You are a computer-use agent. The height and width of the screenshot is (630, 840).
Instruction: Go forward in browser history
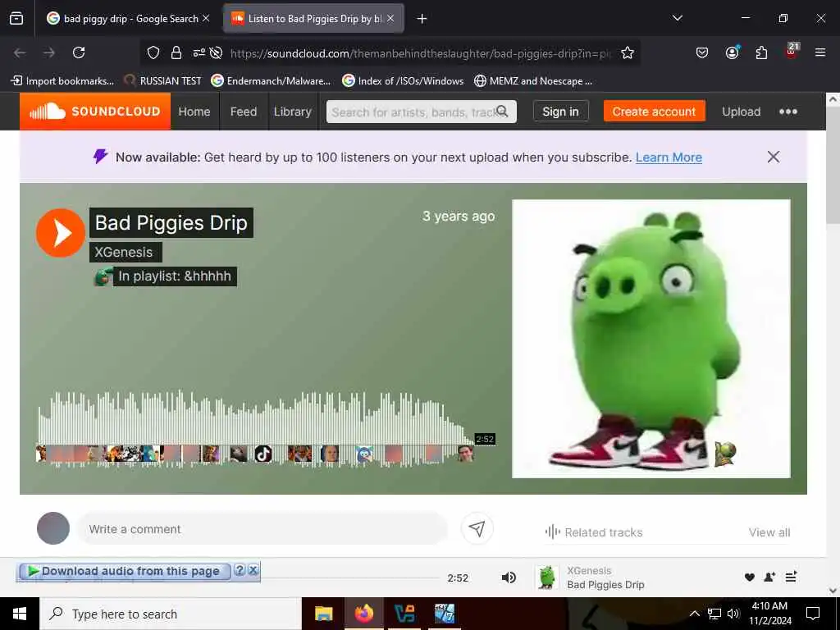click(49, 52)
